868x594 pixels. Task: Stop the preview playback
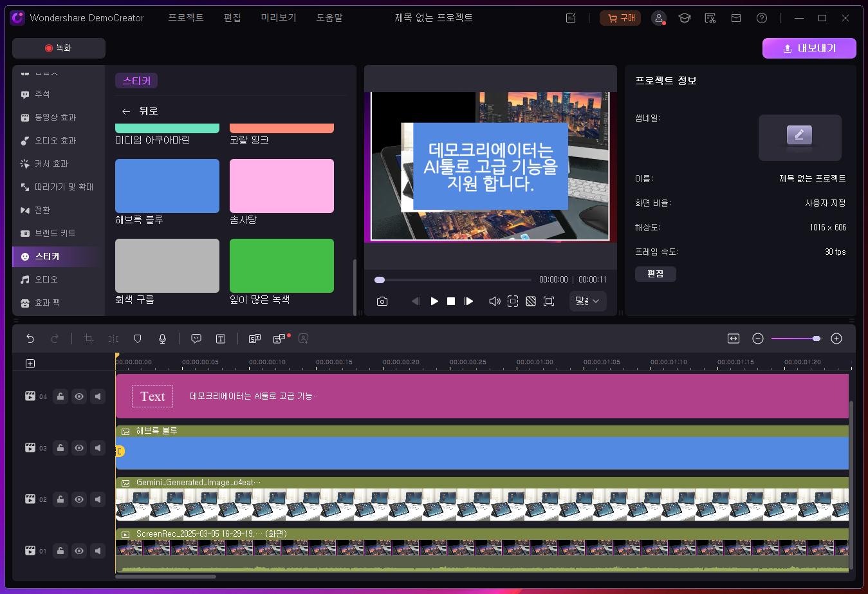click(451, 301)
